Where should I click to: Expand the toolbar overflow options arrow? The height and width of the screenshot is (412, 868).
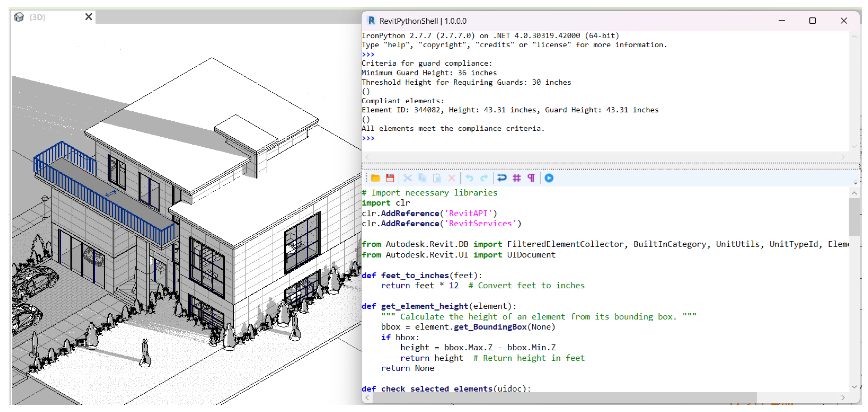[x=855, y=182]
